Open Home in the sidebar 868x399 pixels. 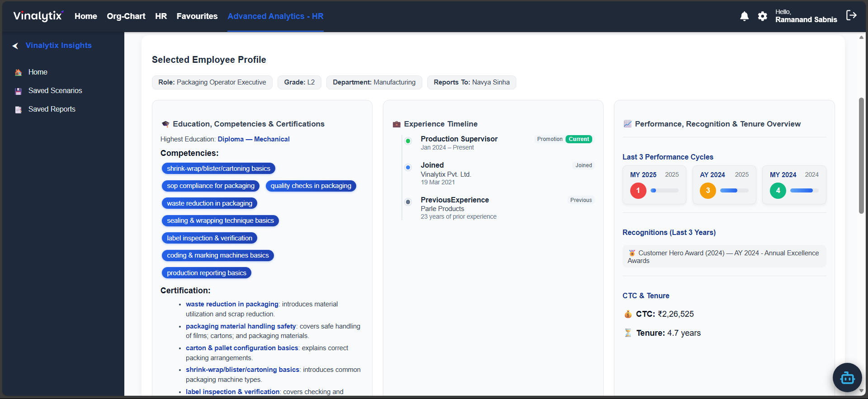38,72
